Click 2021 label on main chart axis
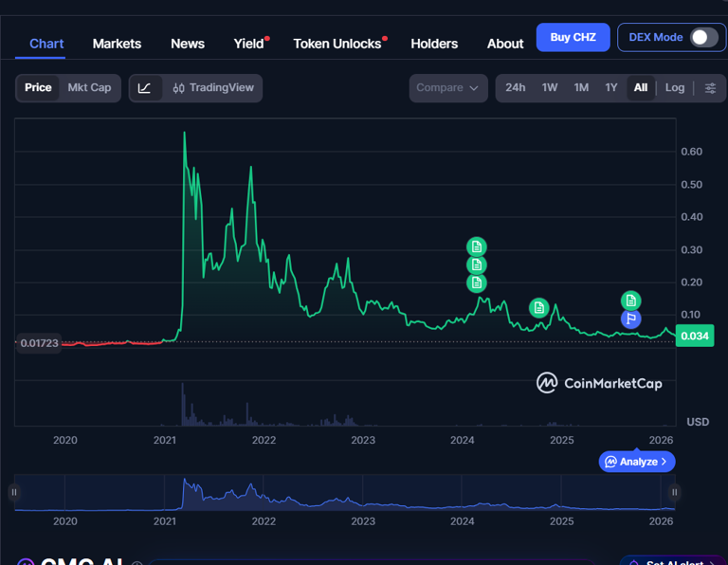728x565 pixels. (x=165, y=440)
